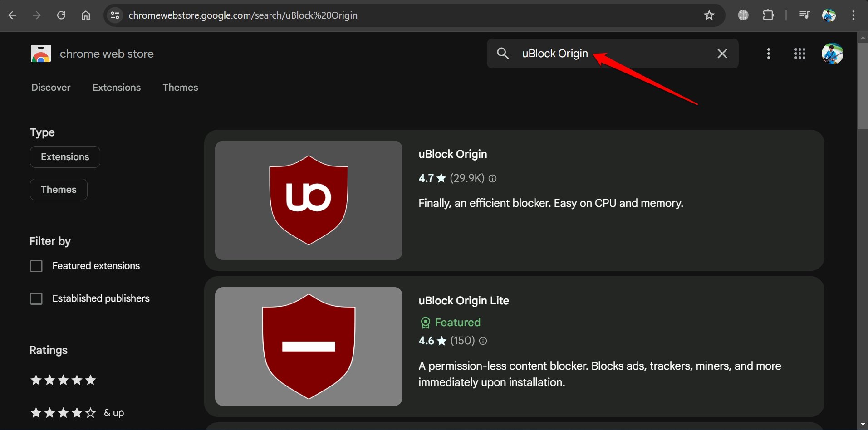The width and height of the screenshot is (868, 430).
Task: Show rating info for uBlock Origin
Action: [493, 179]
